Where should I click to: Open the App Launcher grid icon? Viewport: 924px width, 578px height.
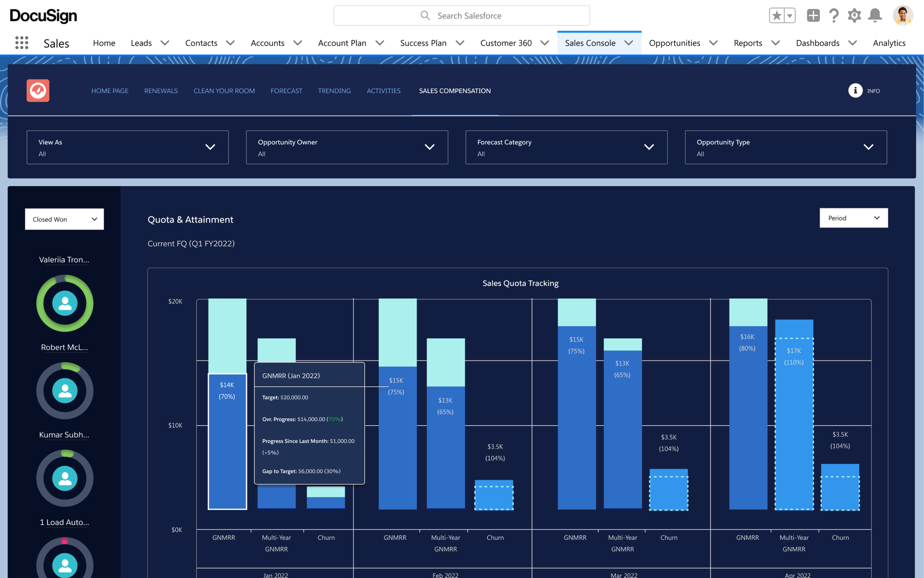point(22,43)
